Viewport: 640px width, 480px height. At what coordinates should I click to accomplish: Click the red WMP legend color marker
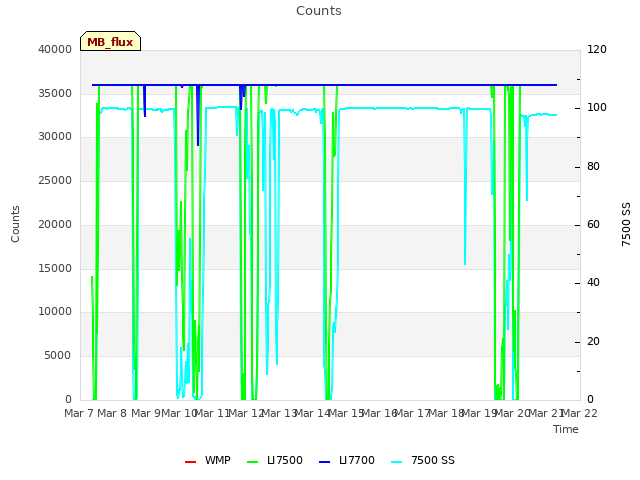click(190, 462)
